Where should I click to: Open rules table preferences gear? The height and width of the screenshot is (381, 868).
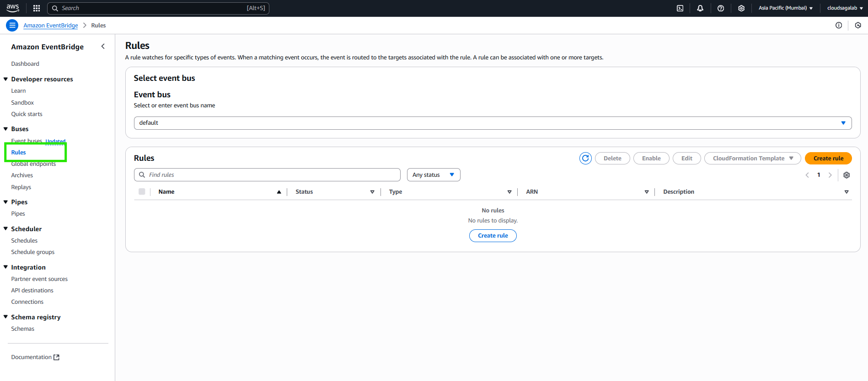(x=847, y=175)
